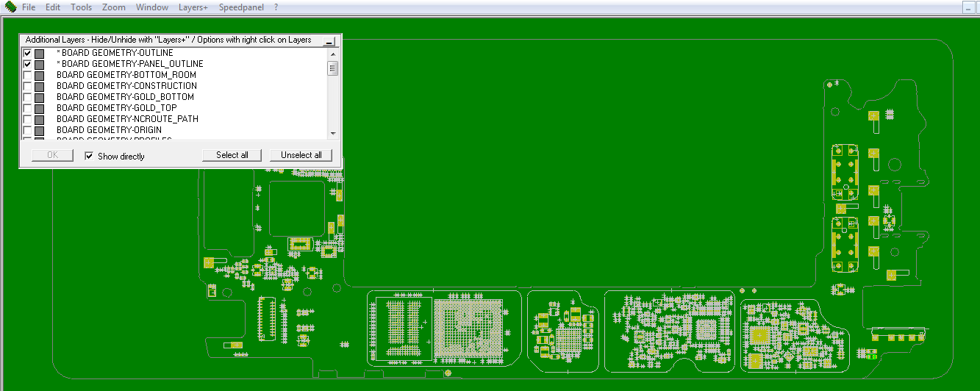Click the Unselect all button

(x=301, y=155)
